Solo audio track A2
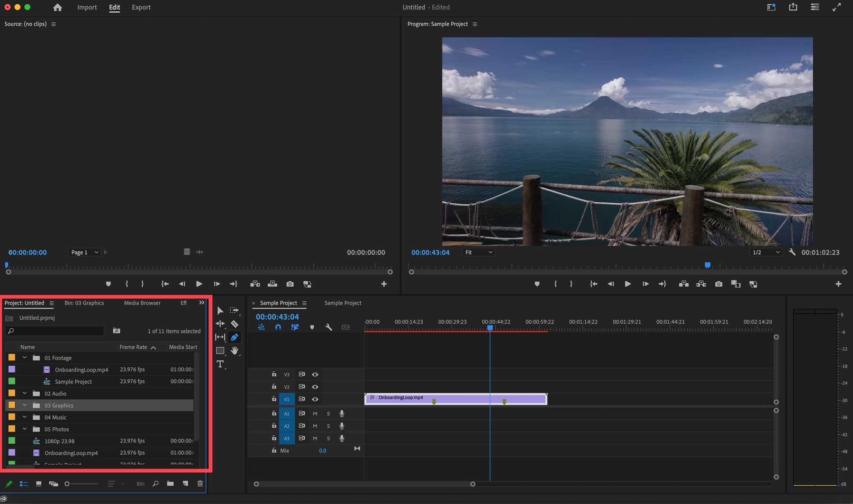 click(328, 426)
